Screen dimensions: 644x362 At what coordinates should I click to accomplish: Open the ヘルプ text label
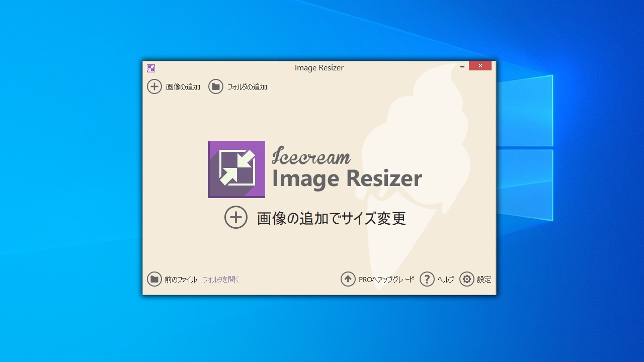coord(445,280)
